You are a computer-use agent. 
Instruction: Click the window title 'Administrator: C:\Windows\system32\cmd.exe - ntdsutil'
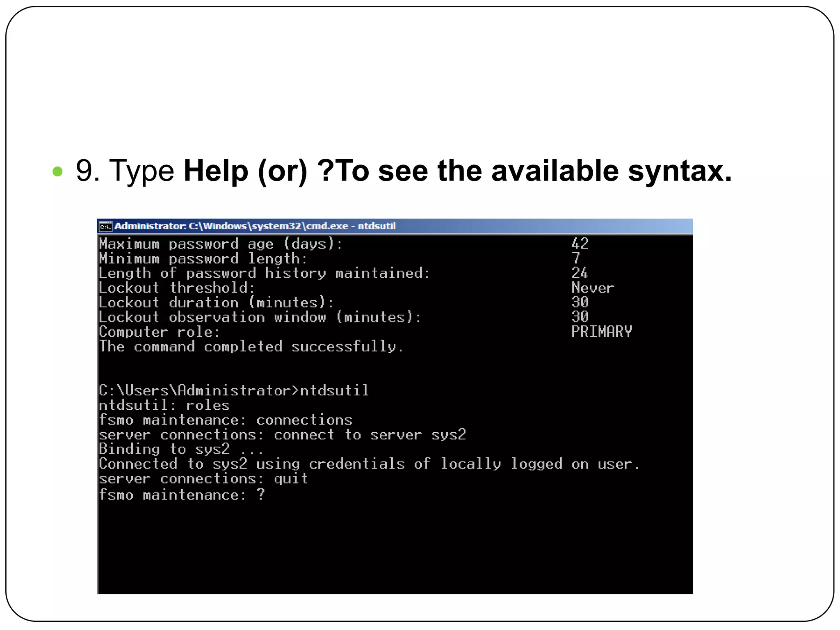(x=255, y=226)
